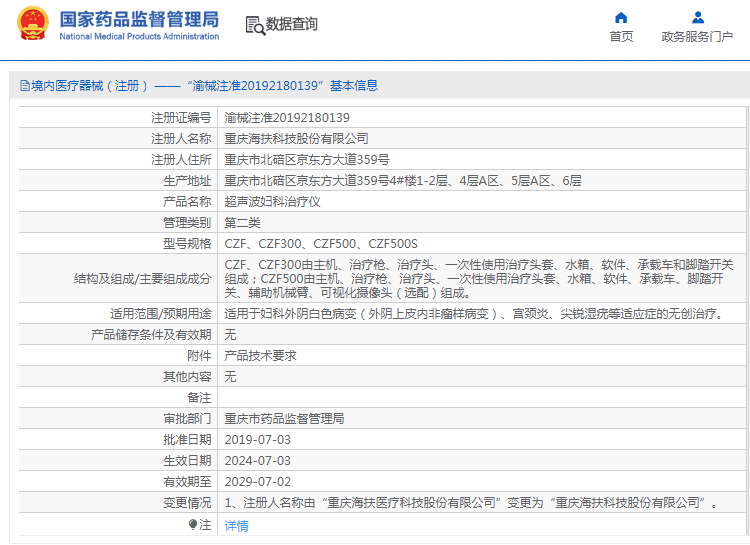Click the 国家药品监督管理局 site title
The width and height of the screenshot is (750, 545).
[x=138, y=19]
